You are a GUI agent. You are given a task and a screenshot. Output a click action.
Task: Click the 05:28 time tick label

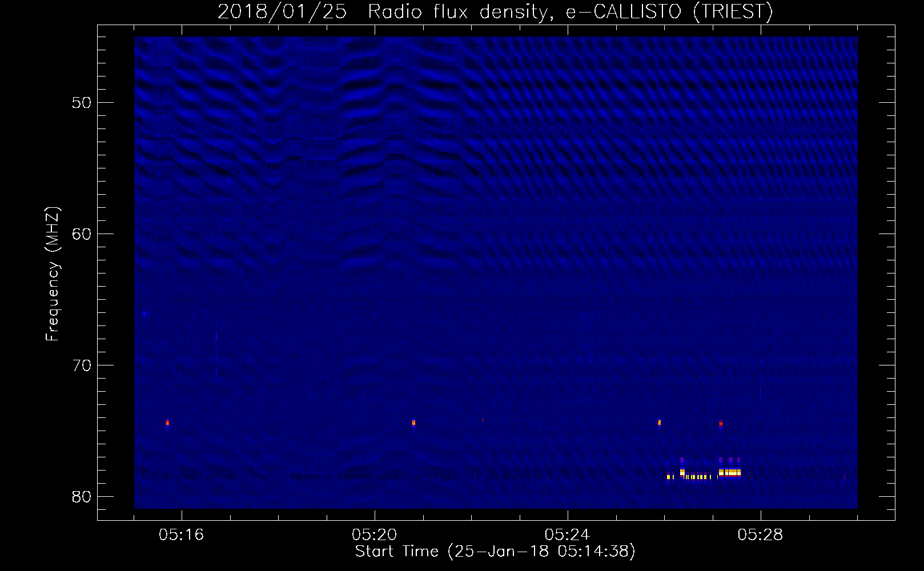[760, 535]
